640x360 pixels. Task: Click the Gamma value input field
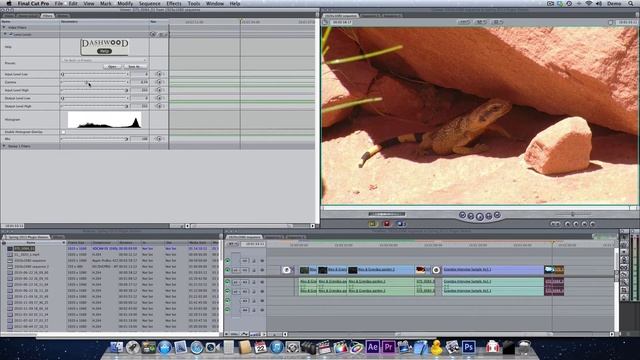tap(140, 82)
